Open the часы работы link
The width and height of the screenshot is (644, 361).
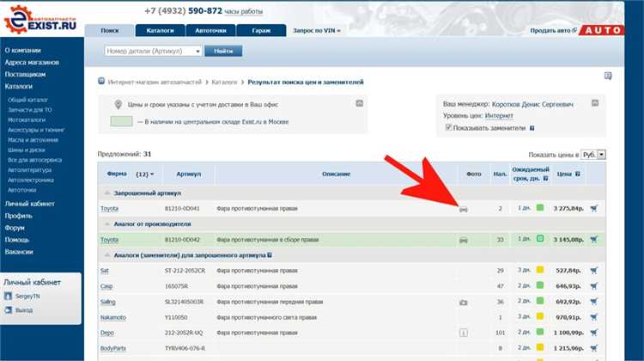[244, 11]
